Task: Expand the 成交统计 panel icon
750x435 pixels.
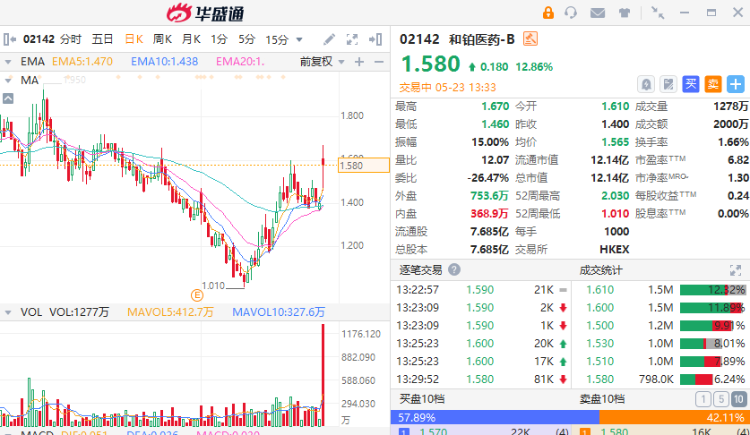Action: coord(735,270)
